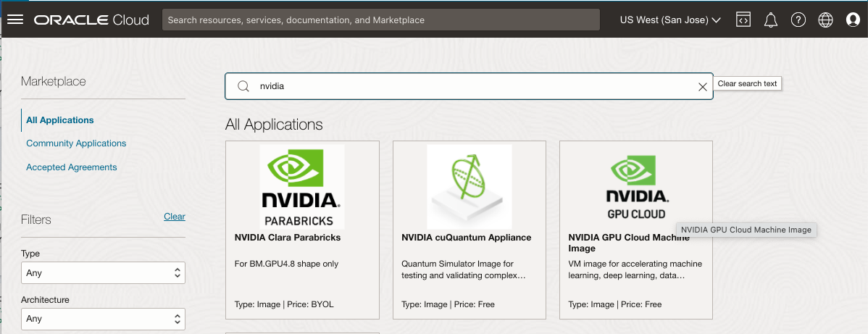Click the Oracle Cloud logo
This screenshot has width=868, height=334.
point(91,20)
